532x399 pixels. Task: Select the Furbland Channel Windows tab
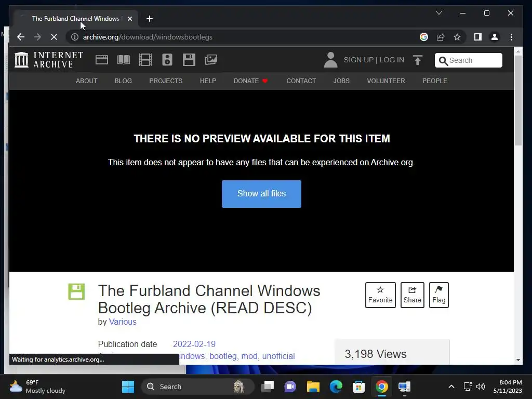click(x=76, y=19)
